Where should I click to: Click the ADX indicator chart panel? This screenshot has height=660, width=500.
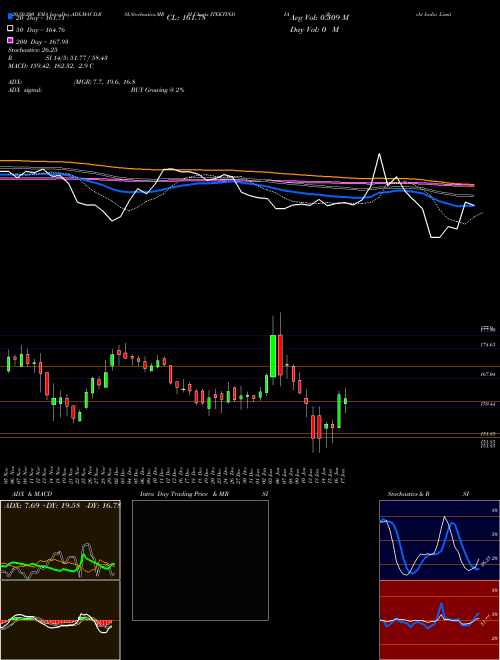[60, 540]
